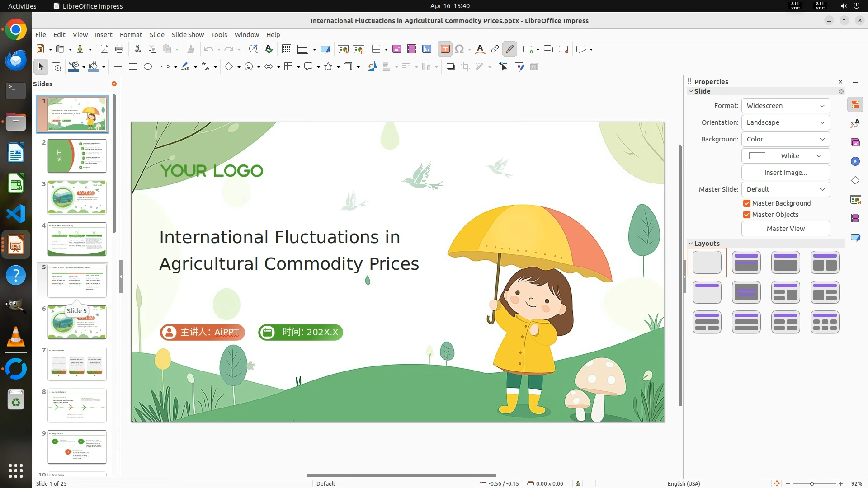
Task: Expand the Orientation Landscape dropdown
Action: click(x=785, y=122)
